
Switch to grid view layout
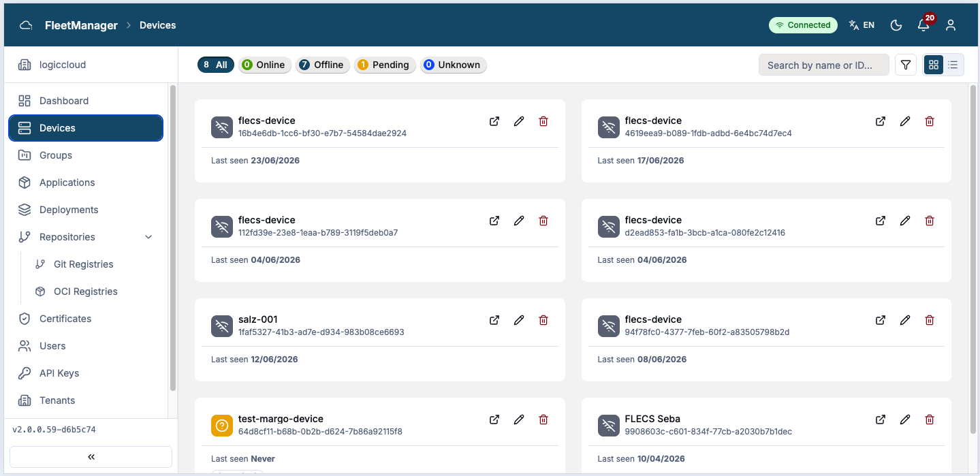934,65
